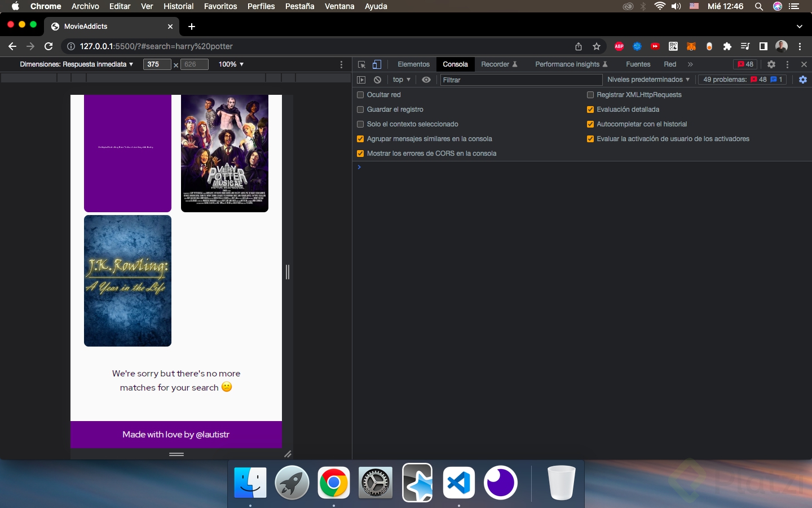
Task: Open the top execution context dropdown
Action: (401, 80)
